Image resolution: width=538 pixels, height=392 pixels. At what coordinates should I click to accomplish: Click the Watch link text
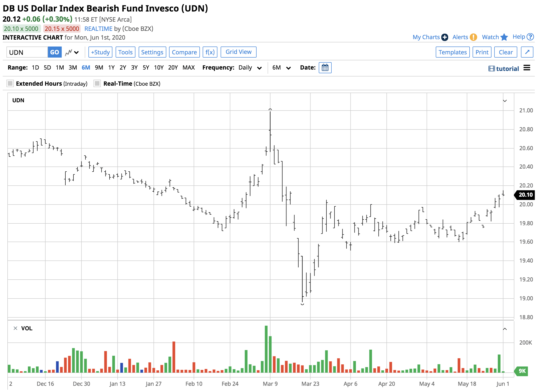point(490,37)
